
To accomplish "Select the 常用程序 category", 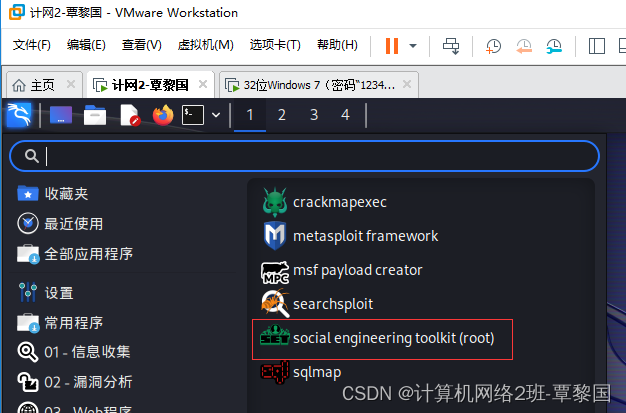I will pos(60,323).
